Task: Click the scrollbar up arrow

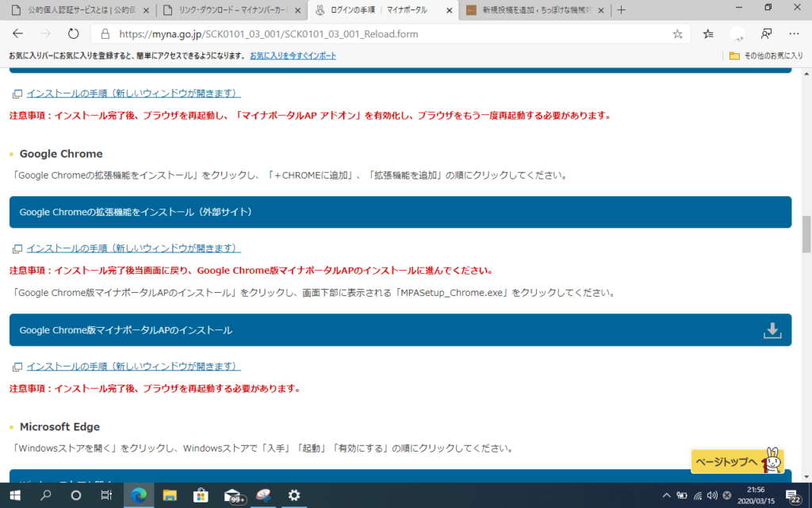Action: click(x=806, y=74)
